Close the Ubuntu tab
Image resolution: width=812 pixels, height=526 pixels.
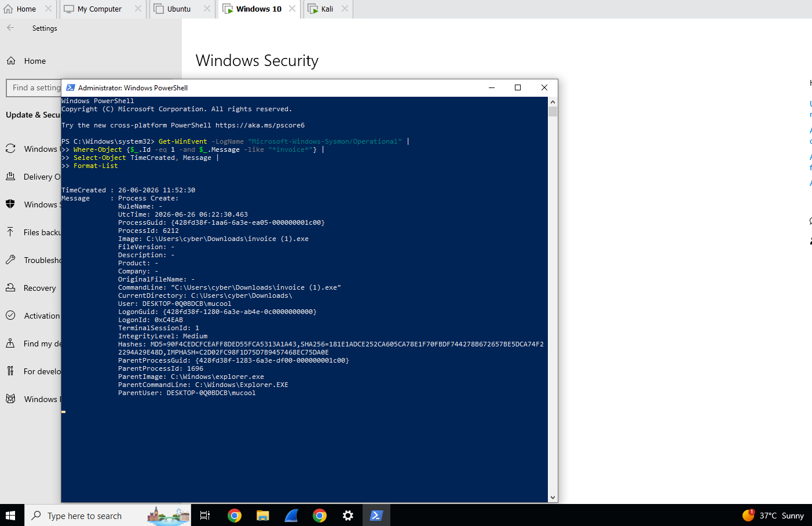tap(207, 9)
